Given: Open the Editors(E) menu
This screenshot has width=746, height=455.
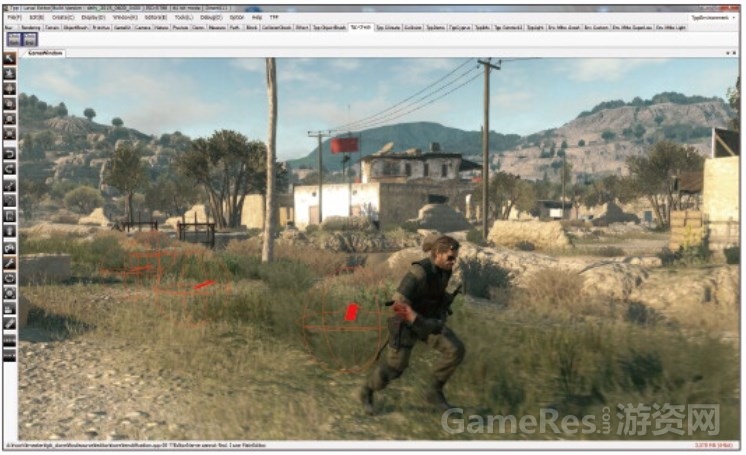Looking at the screenshot, I should (156, 17).
